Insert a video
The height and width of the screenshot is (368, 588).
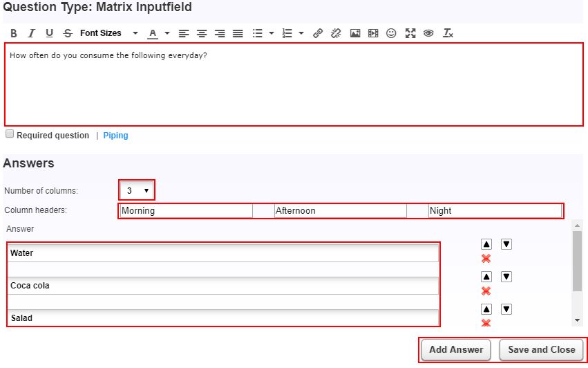pyautogui.click(x=372, y=33)
